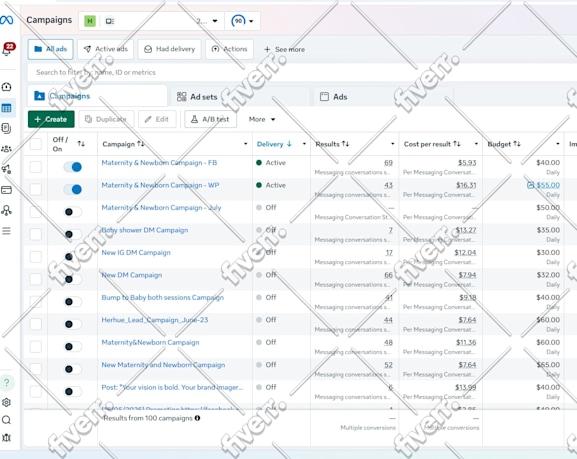Turn on Maternity & Newborn Campaign - July
The height and width of the screenshot is (459, 577).
[72, 212]
